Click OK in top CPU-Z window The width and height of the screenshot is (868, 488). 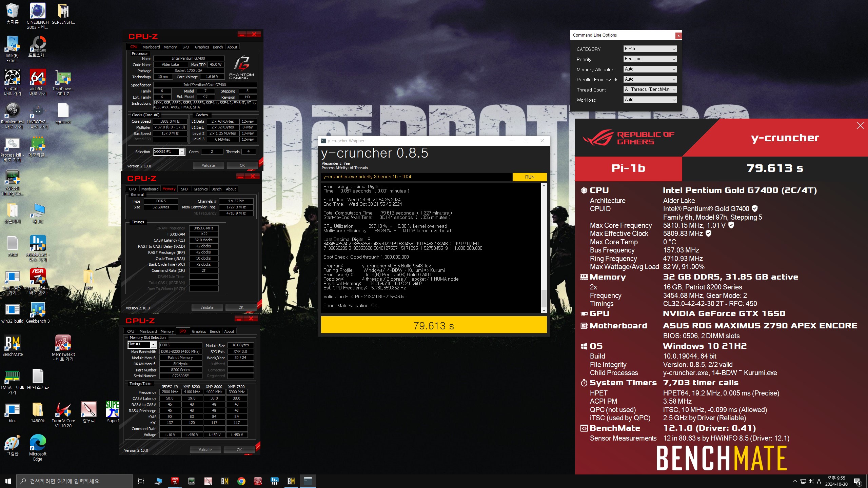242,165
